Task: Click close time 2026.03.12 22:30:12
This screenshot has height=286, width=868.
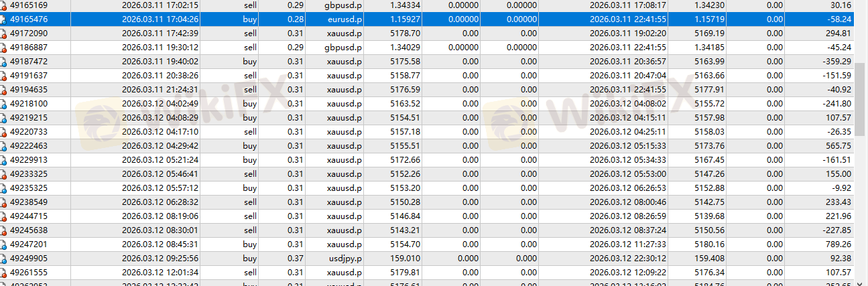Action: [628, 259]
